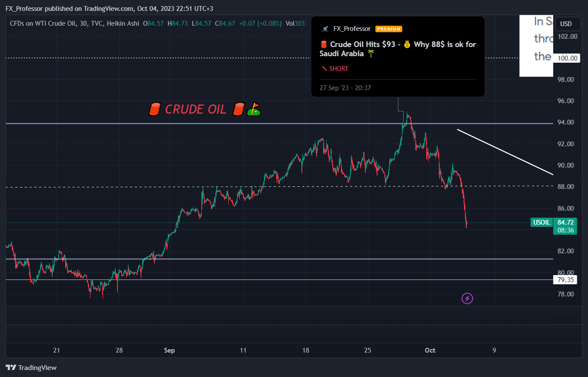This screenshot has height=377, width=588.
Task: Click the 08:36 countdown timer label
Action: coord(565,230)
